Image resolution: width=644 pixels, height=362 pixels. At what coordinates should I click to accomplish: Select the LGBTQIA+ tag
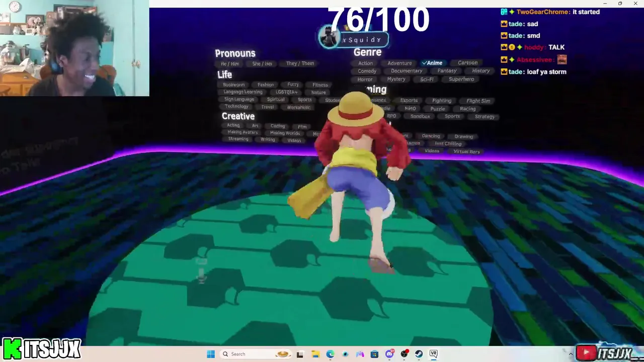coord(286,93)
